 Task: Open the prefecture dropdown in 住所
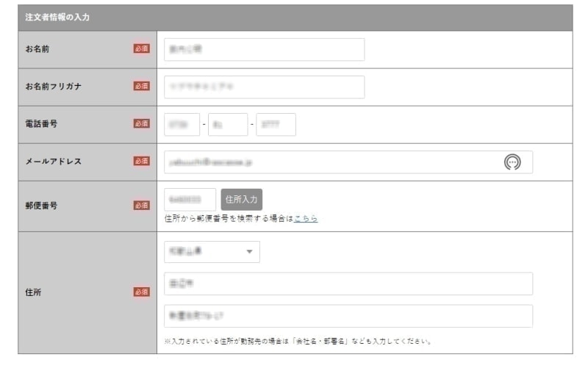coord(212,252)
